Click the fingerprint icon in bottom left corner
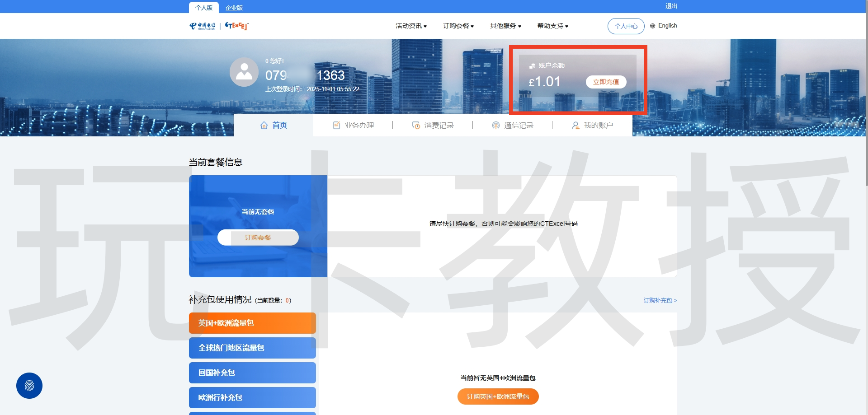 [x=29, y=385]
